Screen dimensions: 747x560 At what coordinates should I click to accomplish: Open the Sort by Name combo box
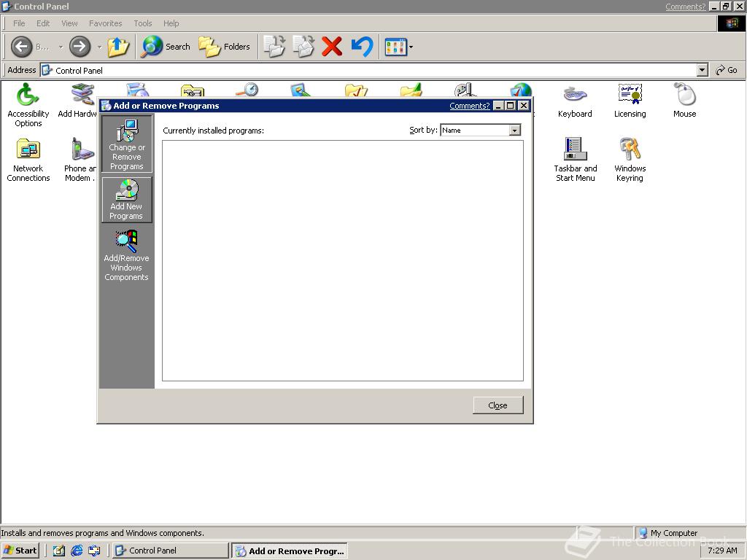480,130
